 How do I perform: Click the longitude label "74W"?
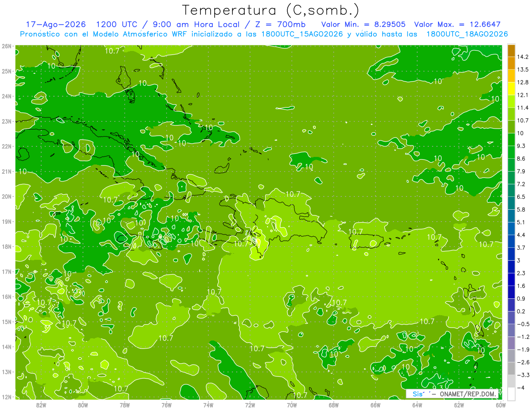tap(208, 405)
